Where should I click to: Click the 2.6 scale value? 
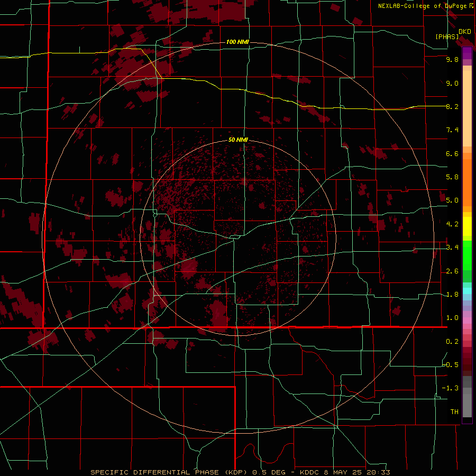tap(452, 271)
